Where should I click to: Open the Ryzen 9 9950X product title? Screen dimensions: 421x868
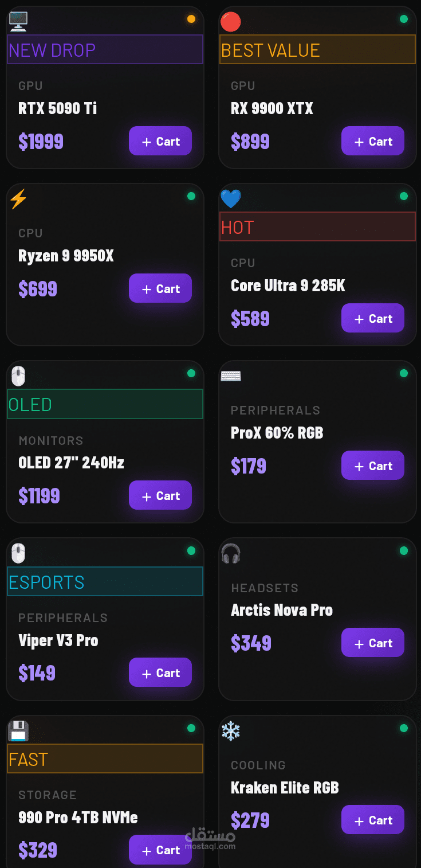click(66, 256)
